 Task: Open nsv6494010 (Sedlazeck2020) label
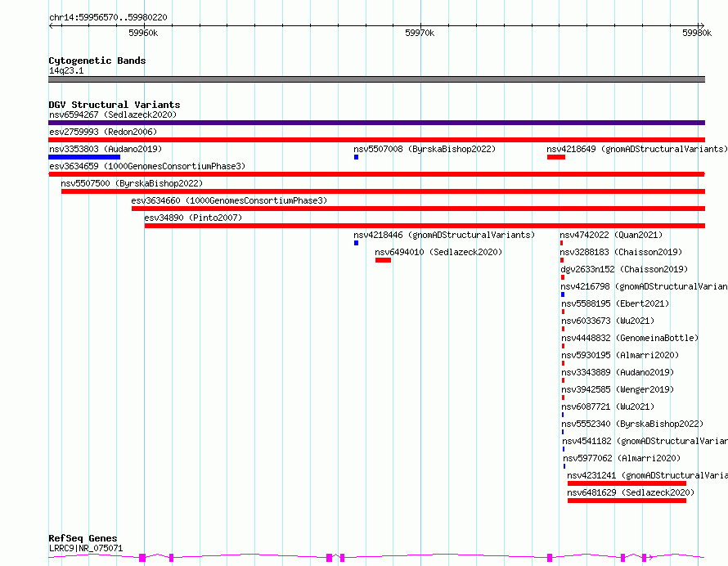click(438, 252)
